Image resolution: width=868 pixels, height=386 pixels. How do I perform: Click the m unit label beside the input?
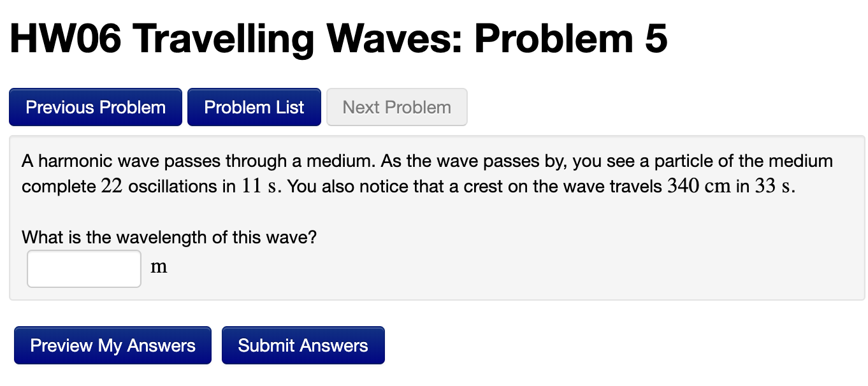158,267
